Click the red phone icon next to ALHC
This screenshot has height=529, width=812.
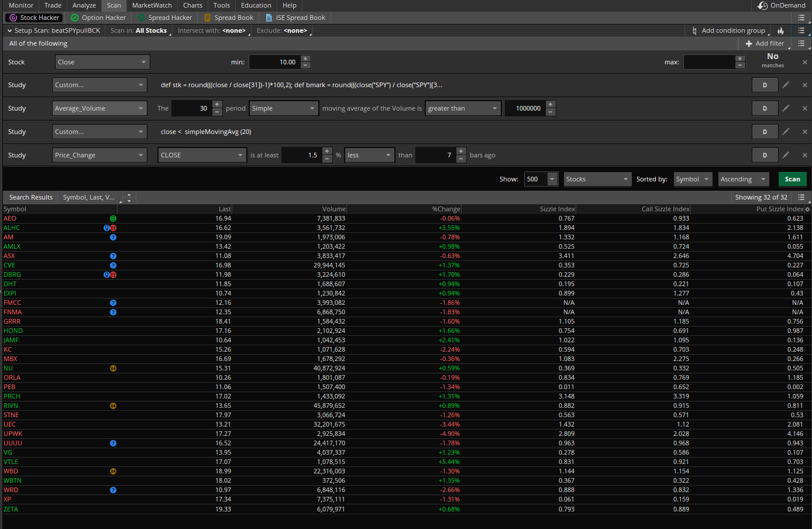click(113, 228)
